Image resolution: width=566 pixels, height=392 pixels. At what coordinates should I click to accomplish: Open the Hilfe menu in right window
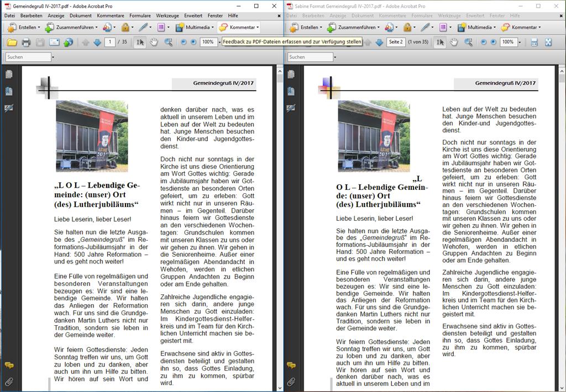coord(515,15)
